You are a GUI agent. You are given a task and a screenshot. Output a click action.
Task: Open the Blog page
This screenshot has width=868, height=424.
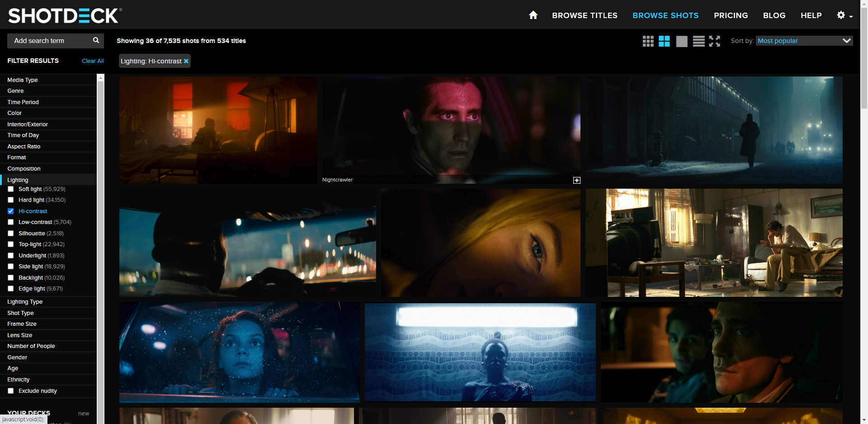coord(774,15)
